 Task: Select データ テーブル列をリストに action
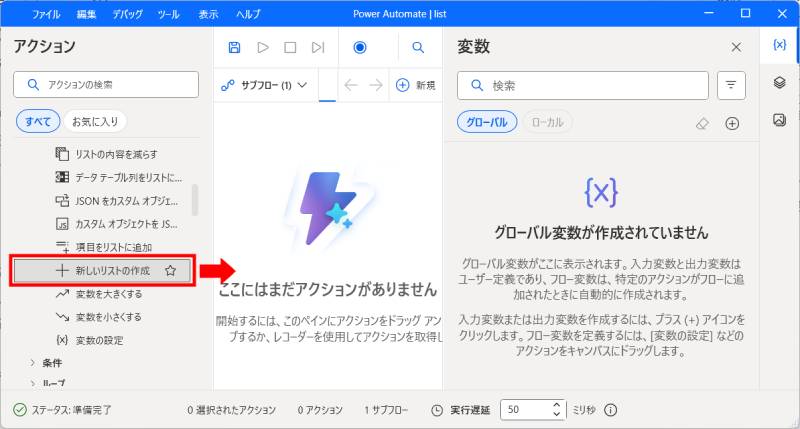[x=118, y=178]
